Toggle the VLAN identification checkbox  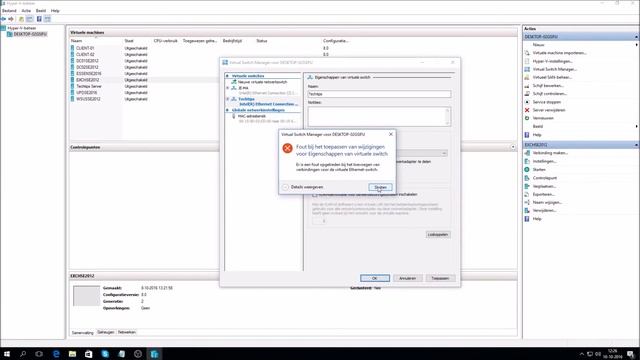[315, 195]
